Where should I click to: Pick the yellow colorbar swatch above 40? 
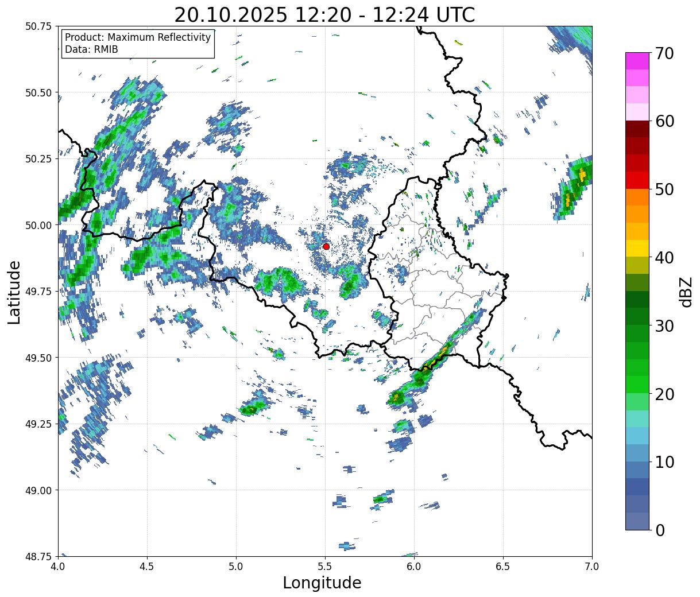point(637,249)
